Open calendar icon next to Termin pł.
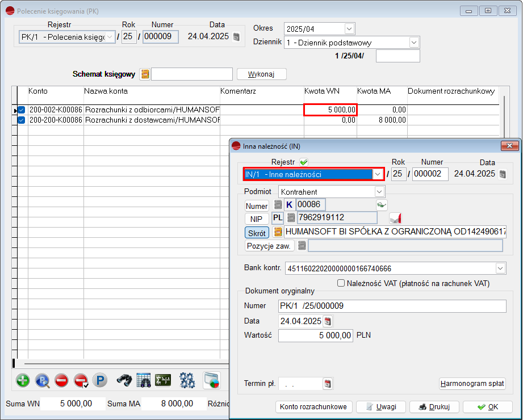The image size is (523, 420). 328,384
